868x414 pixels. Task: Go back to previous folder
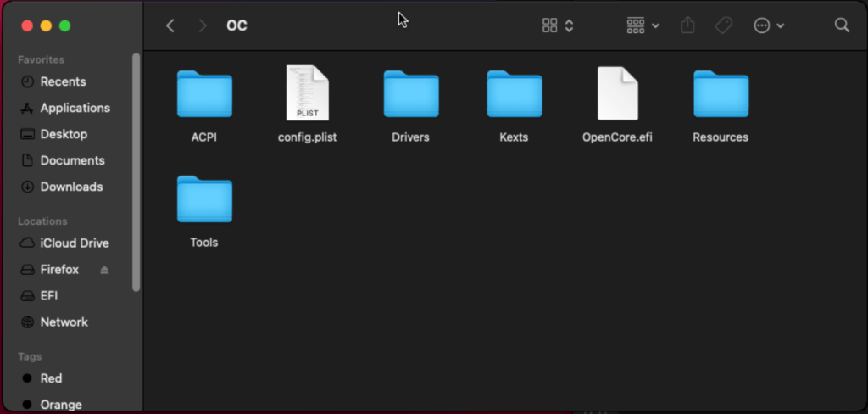(170, 25)
